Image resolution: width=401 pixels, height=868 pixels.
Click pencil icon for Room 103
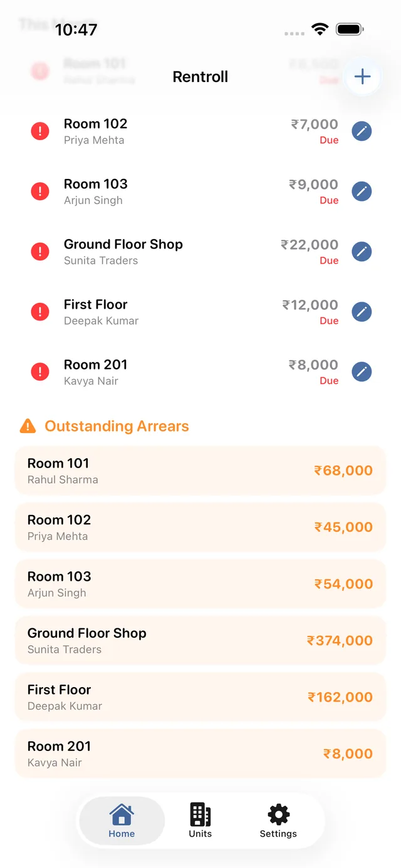click(x=362, y=191)
